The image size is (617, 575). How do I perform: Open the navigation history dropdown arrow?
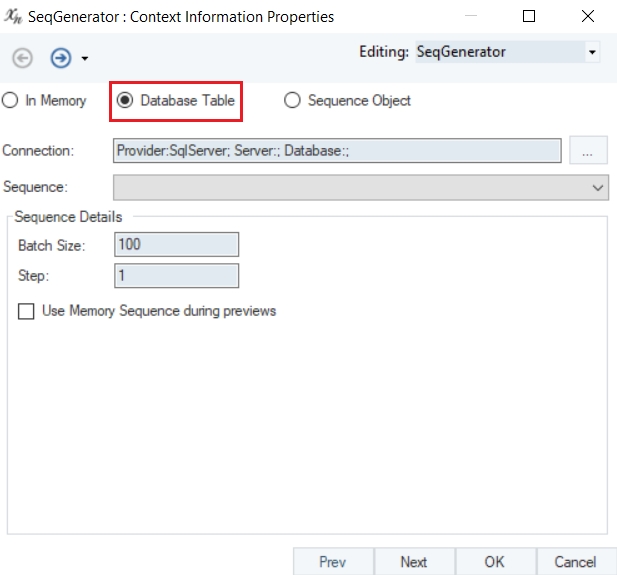(x=85, y=59)
